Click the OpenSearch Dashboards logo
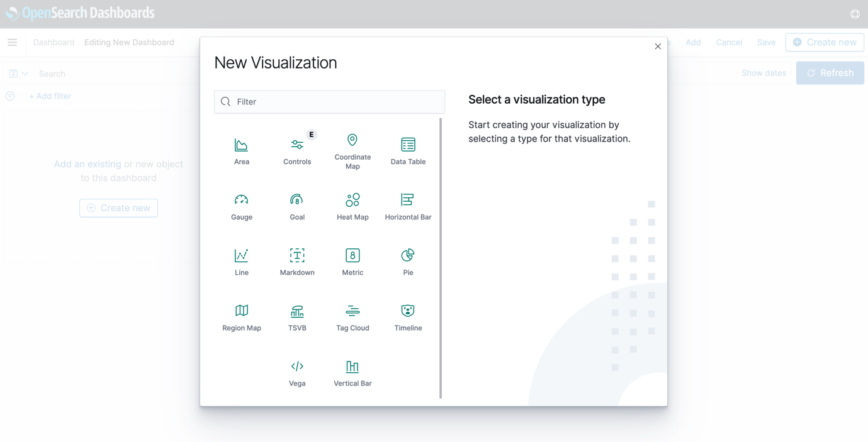Image resolution: width=868 pixels, height=442 pixels. point(80,13)
